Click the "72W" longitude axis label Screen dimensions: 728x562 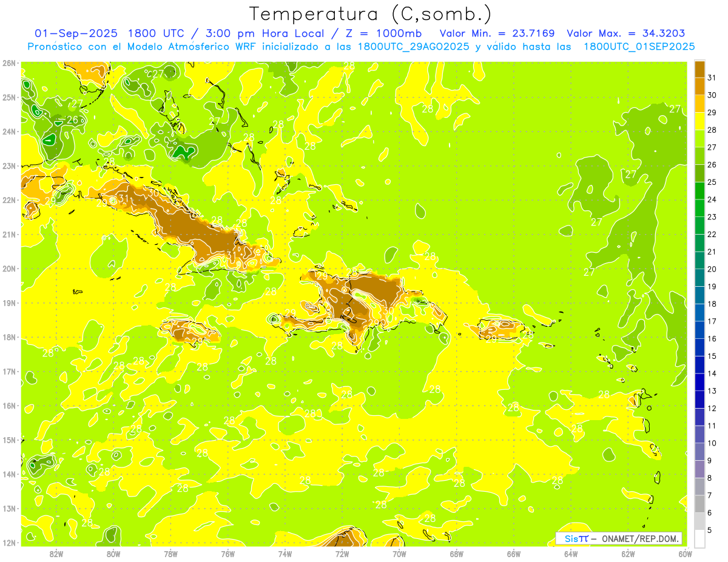[342, 554]
